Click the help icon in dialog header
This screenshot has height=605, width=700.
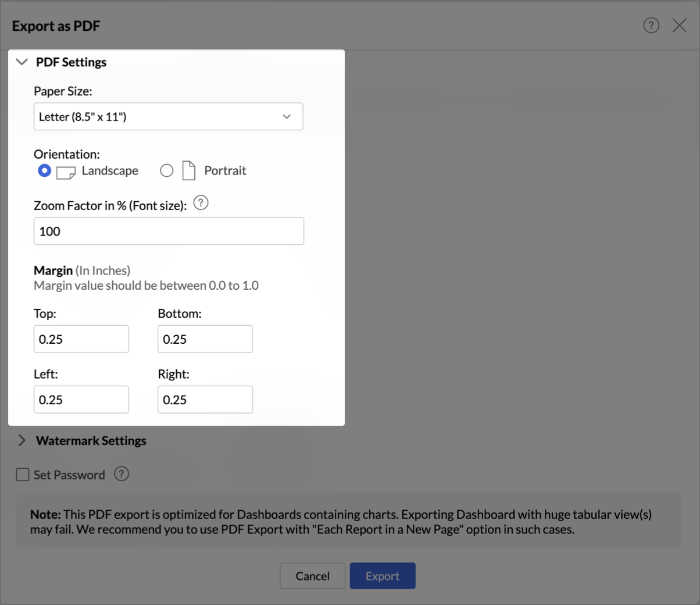[x=651, y=26]
